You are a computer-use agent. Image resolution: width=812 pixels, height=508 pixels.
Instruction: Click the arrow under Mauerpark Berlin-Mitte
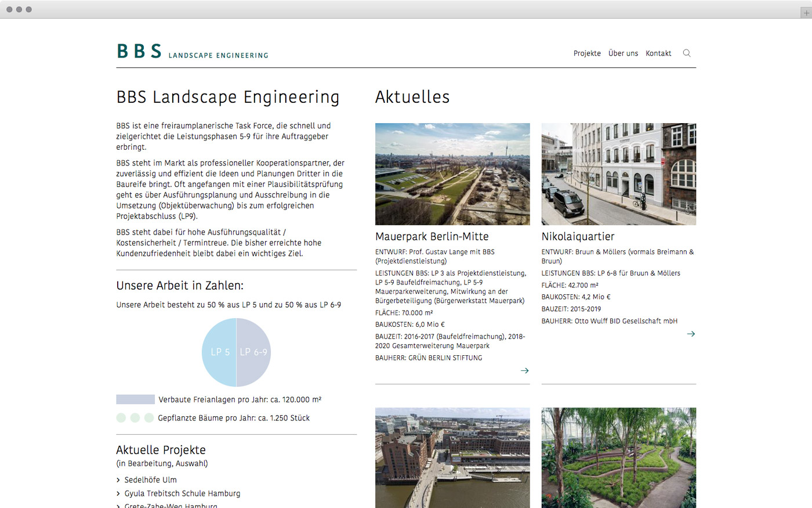click(x=525, y=370)
